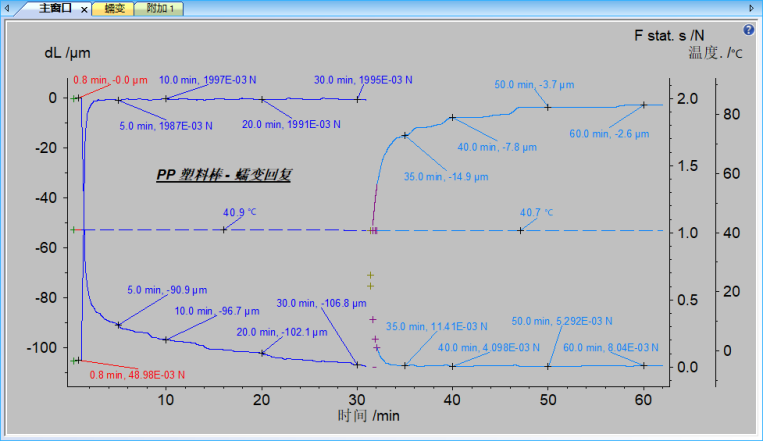Select the red label 0.8 min, 48.98E-03 N

coord(137,375)
